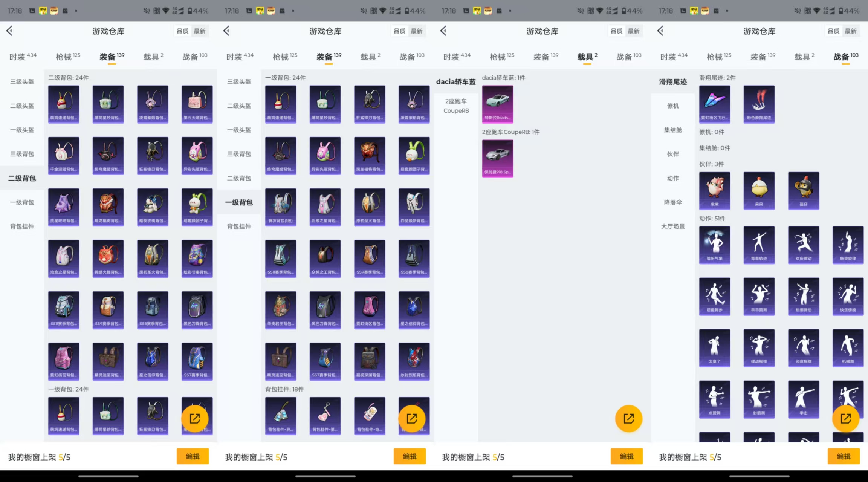This screenshot has height=482, width=868.
Task: Open the yellow share/export icon
Action: point(194,418)
